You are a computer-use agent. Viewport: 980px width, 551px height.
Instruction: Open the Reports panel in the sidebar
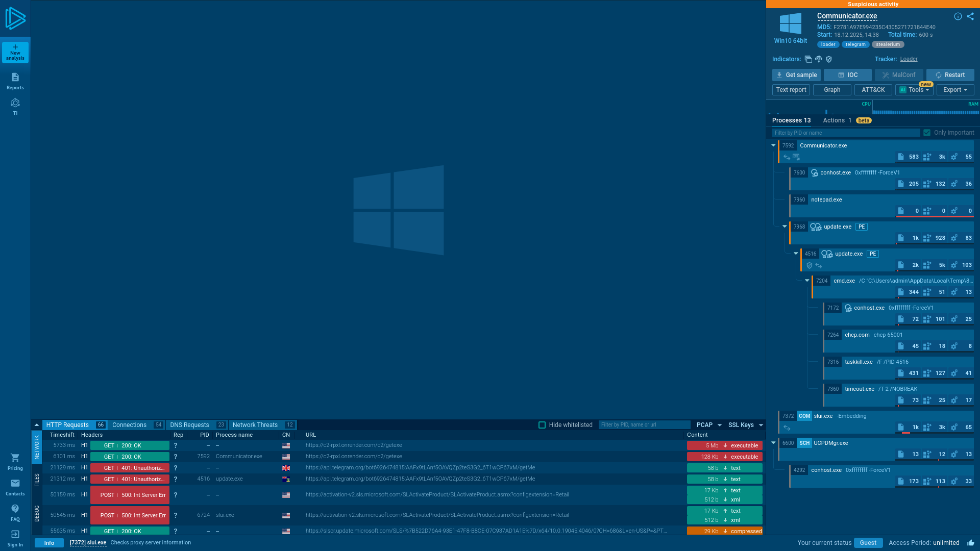pos(15,82)
